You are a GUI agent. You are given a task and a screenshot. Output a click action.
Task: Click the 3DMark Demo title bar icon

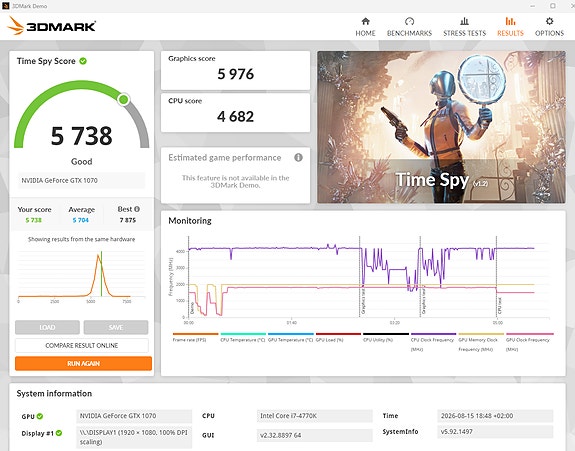coord(6,6)
